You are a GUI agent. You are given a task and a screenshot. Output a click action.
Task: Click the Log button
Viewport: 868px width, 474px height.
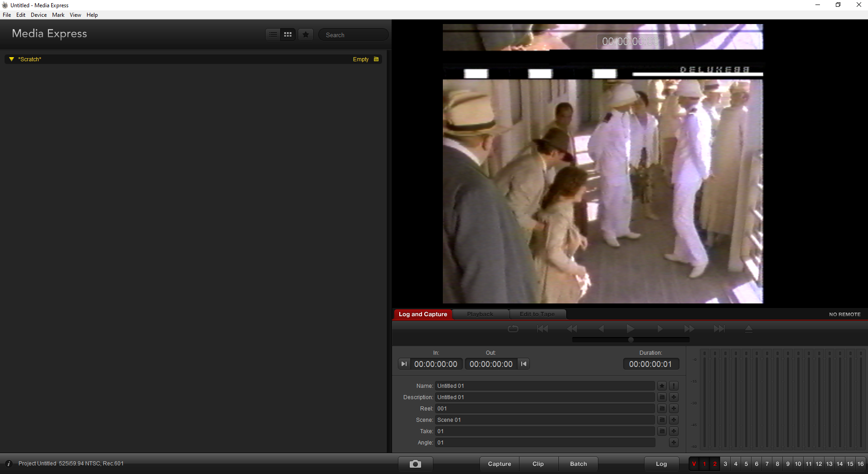coord(661,464)
